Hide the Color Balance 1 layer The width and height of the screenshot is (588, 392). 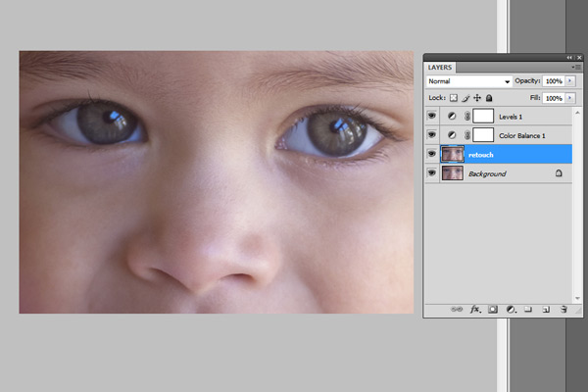coord(432,134)
